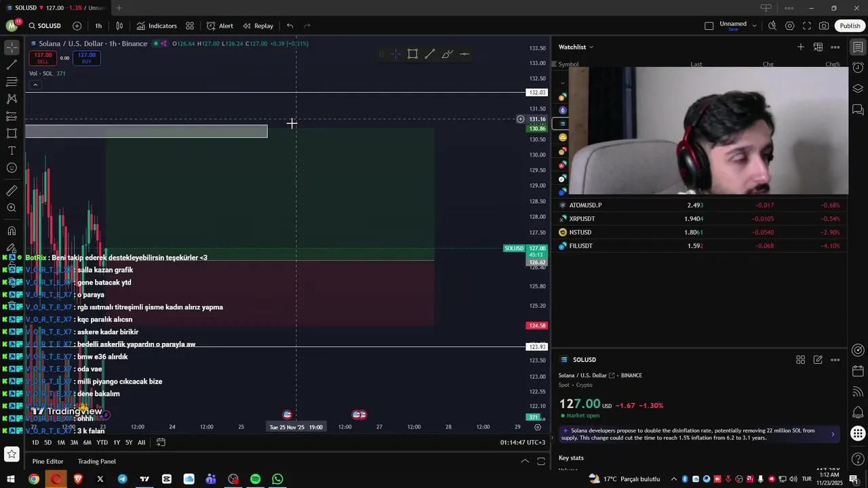
Task: Maximize the bottom panel
Action: (541, 462)
